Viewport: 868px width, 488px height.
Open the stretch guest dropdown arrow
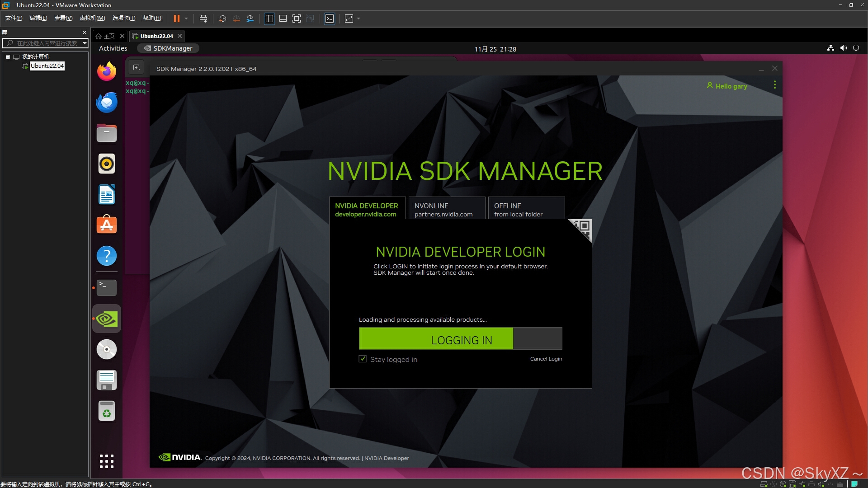click(x=359, y=19)
